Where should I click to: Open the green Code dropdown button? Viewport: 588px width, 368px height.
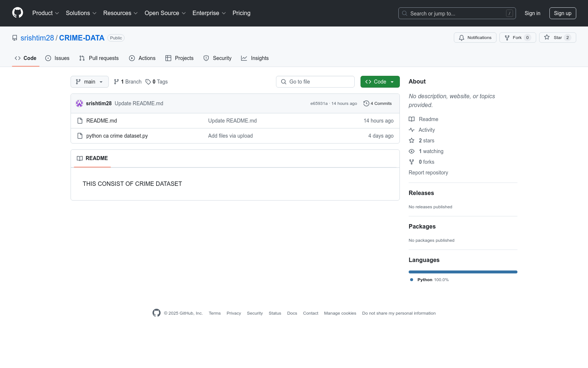(380, 82)
